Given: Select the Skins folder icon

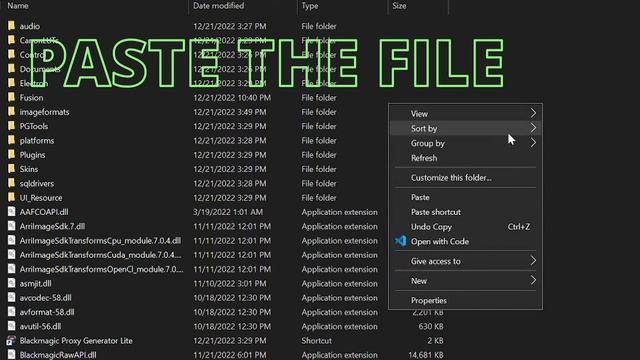Looking at the screenshot, I should coord(11,169).
